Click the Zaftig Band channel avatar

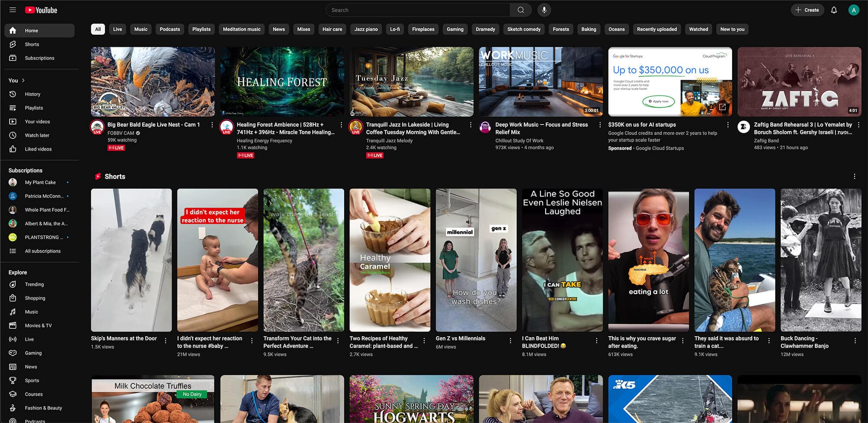click(743, 127)
